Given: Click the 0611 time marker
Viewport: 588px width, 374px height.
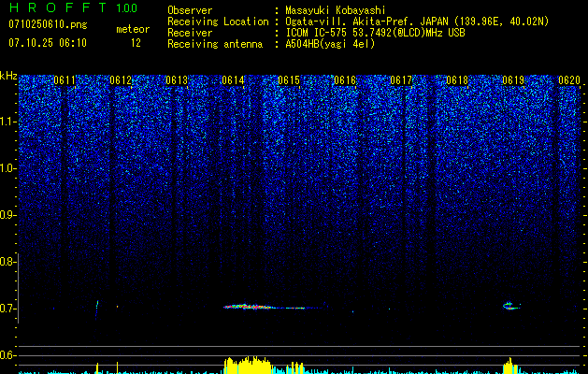Looking at the screenshot, I should 65,80.
